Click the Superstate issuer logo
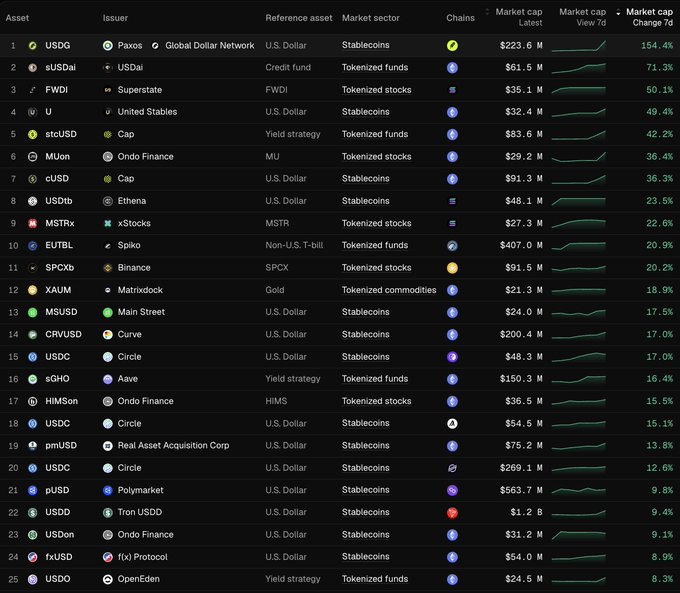Image resolution: width=680 pixels, height=593 pixels. 108,90
